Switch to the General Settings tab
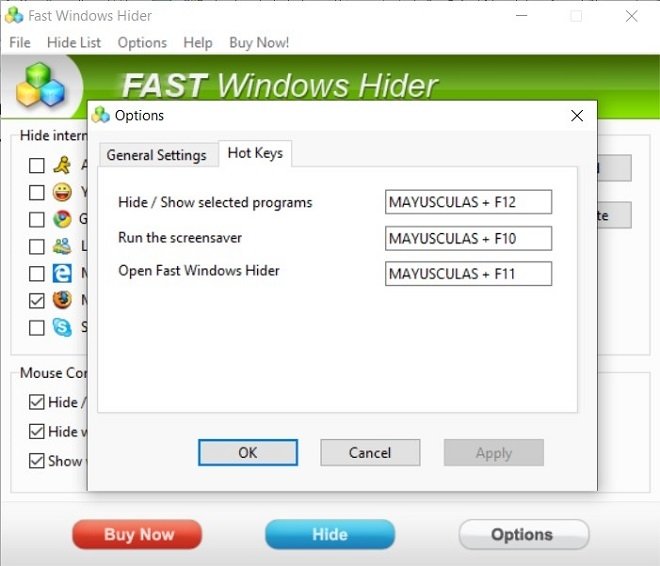 pos(159,155)
